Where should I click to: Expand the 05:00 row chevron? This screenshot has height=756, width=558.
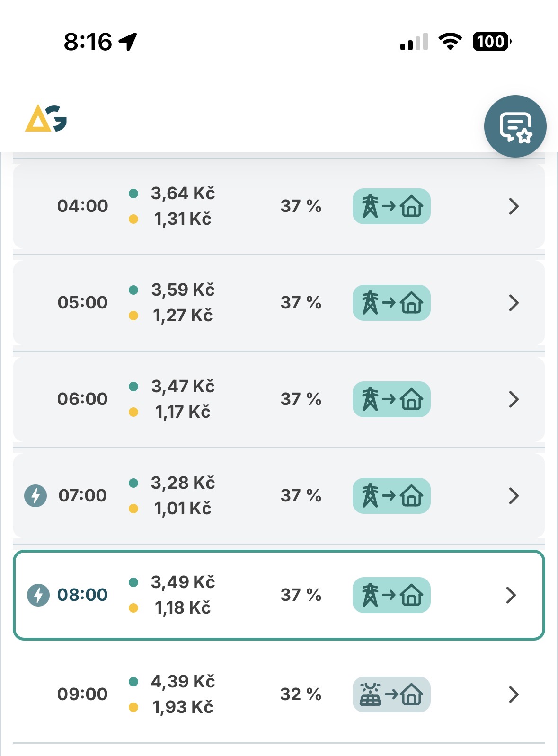pyautogui.click(x=514, y=303)
